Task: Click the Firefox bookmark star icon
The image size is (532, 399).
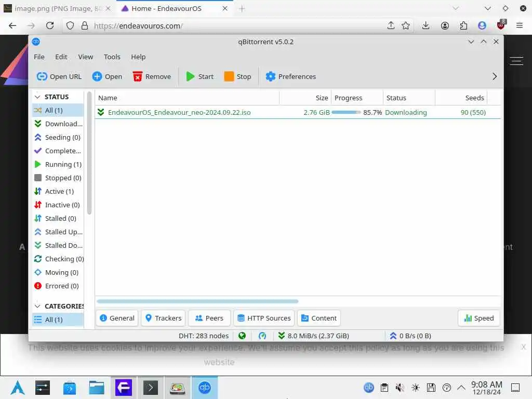Action: pos(405,25)
